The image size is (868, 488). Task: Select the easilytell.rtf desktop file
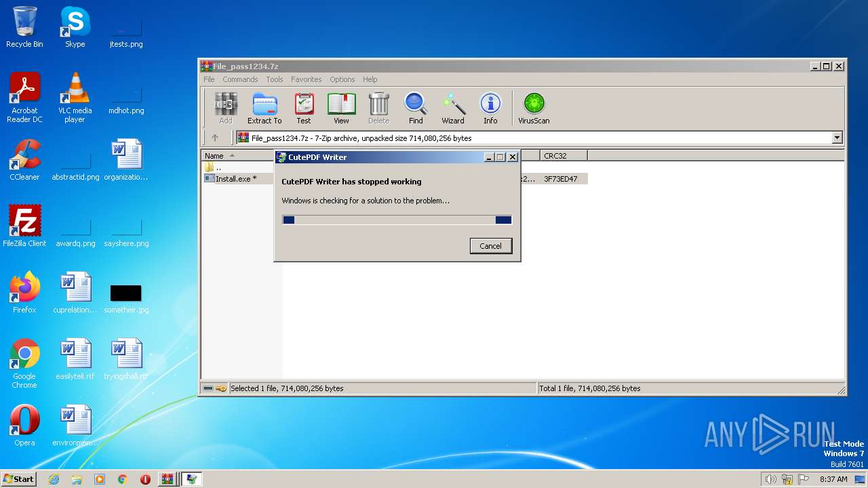pos(75,359)
